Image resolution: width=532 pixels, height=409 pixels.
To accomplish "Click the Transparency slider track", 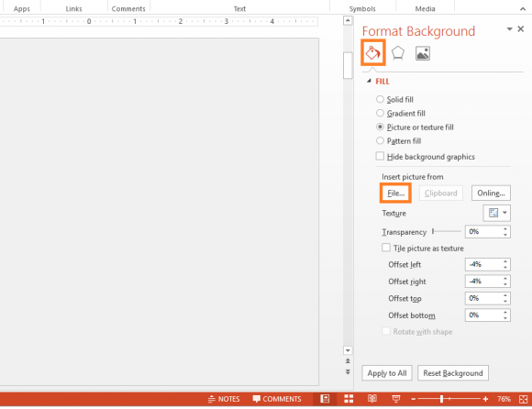I will point(447,232).
